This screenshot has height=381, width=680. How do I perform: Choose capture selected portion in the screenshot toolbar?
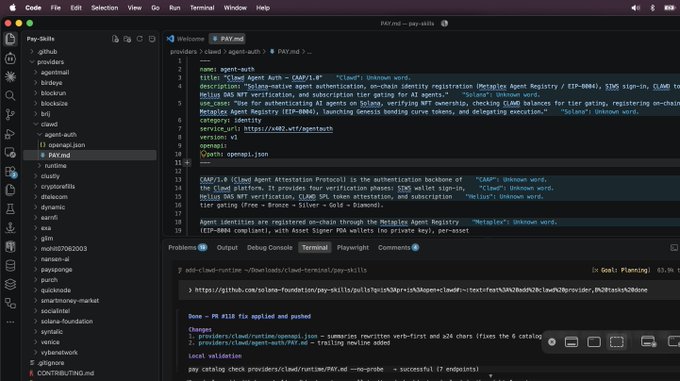coord(616,342)
